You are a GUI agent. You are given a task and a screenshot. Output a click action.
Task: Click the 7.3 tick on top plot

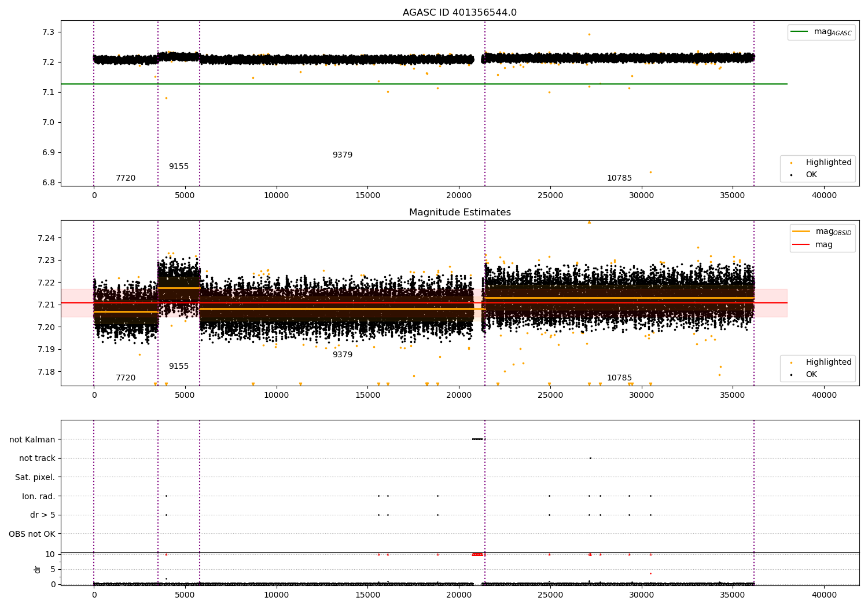[x=49, y=32]
